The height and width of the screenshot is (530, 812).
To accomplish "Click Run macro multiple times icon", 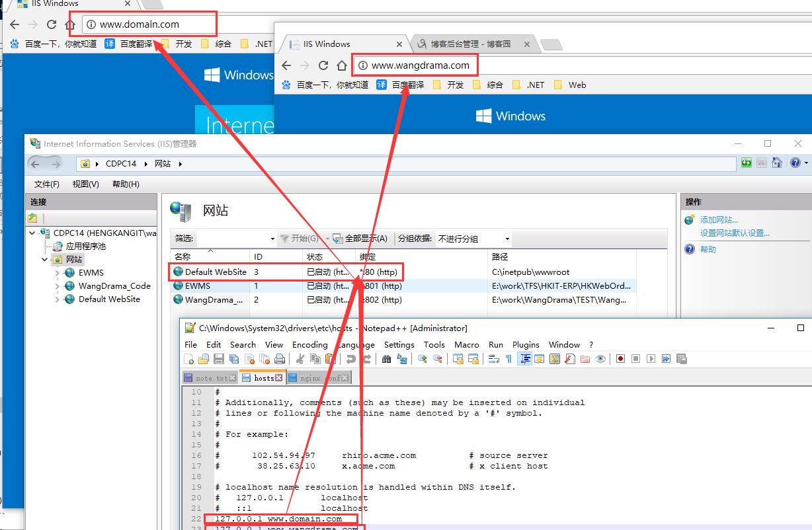I will tap(665, 359).
